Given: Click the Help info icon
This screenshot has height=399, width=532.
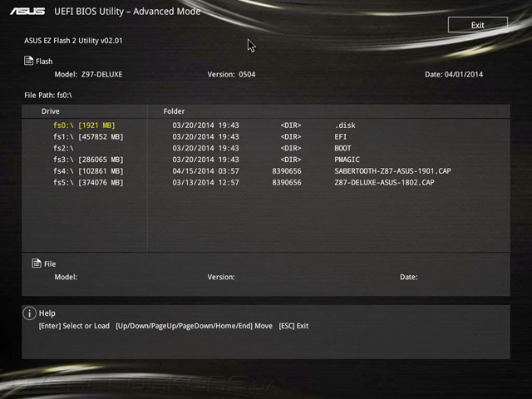Looking at the screenshot, I should (30, 313).
